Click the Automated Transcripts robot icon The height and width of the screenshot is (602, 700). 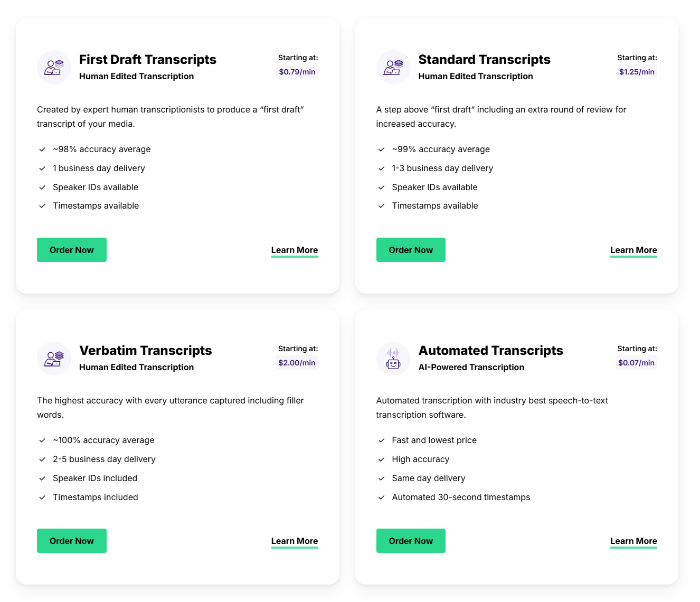tap(393, 359)
